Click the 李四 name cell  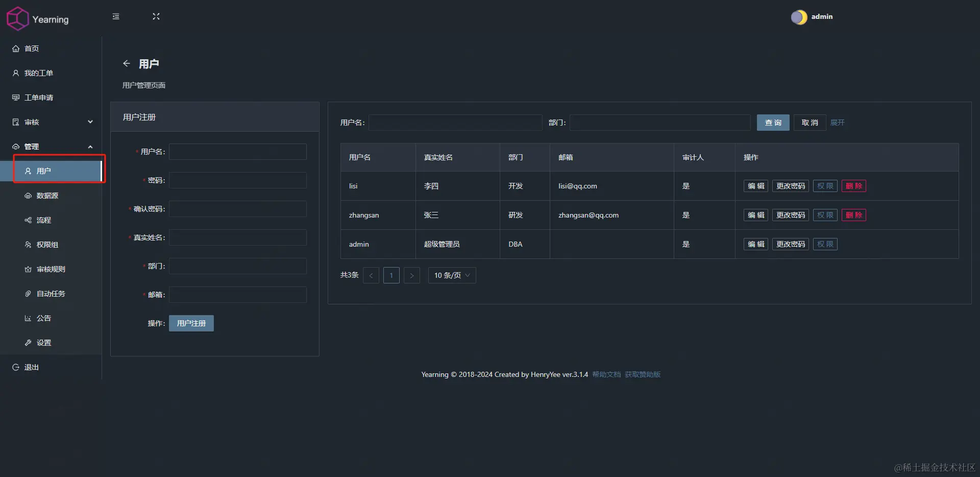(458, 186)
